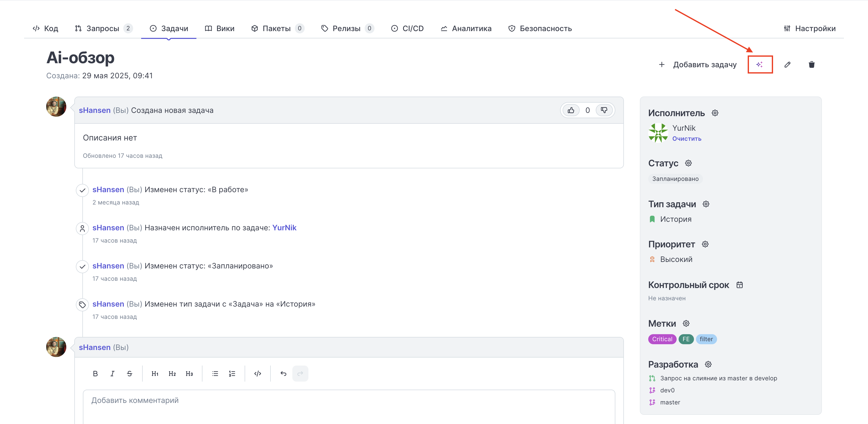The height and width of the screenshot is (424, 868).
Task: Open the Вики tab
Action: click(x=220, y=29)
